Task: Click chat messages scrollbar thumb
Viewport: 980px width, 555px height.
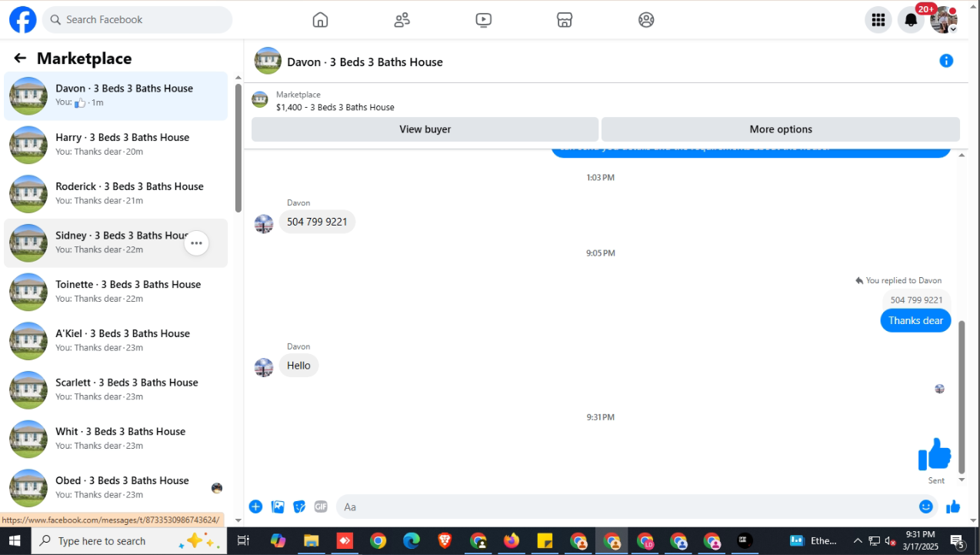Action: (962, 396)
